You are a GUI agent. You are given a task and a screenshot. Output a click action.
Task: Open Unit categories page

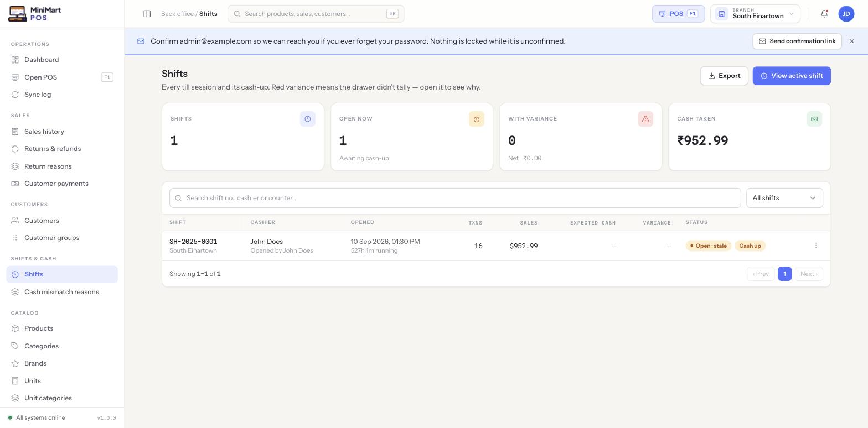pyautogui.click(x=62, y=398)
